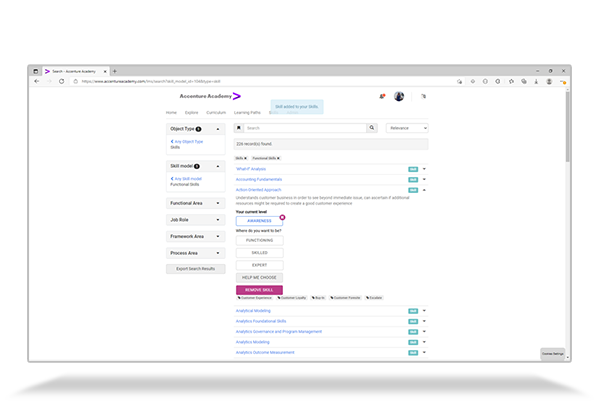The height and width of the screenshot is (402, 600).
Task: Close the Accenture Academy browser tab
Action: pos(105,71)
